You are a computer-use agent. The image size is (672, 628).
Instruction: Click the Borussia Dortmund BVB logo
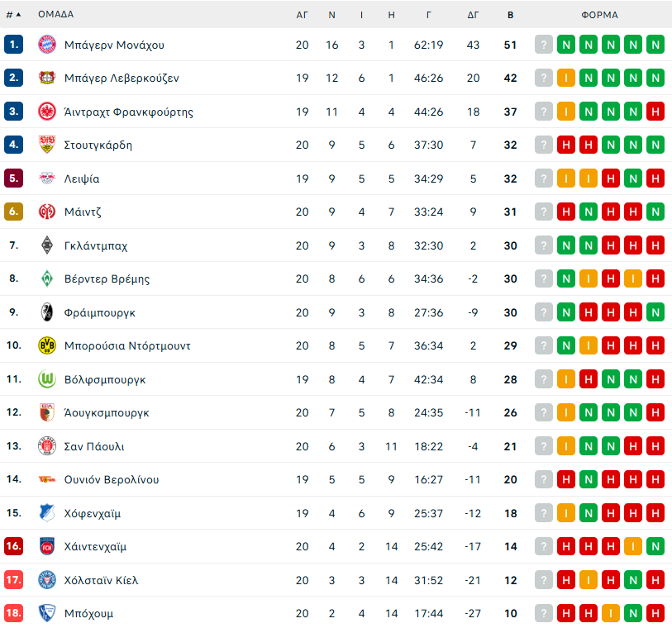point(46,345)
